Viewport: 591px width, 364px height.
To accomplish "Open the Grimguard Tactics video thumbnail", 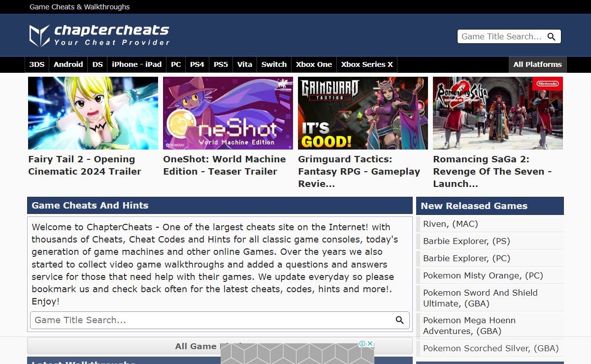I will [363, 113].
